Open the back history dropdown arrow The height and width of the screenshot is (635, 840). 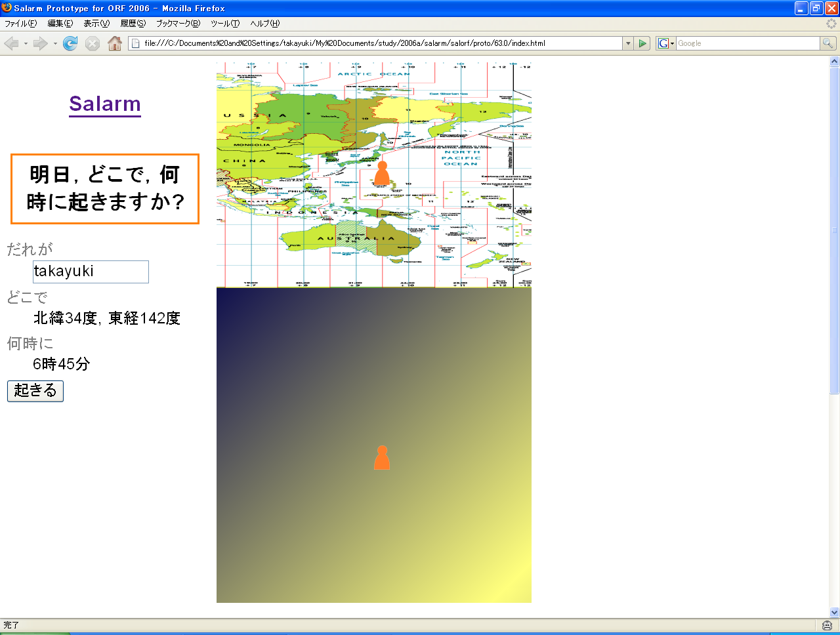26,43
